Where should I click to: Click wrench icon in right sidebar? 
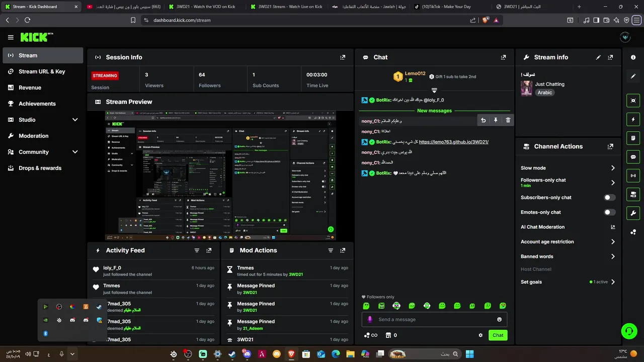[x=633, y=213]
